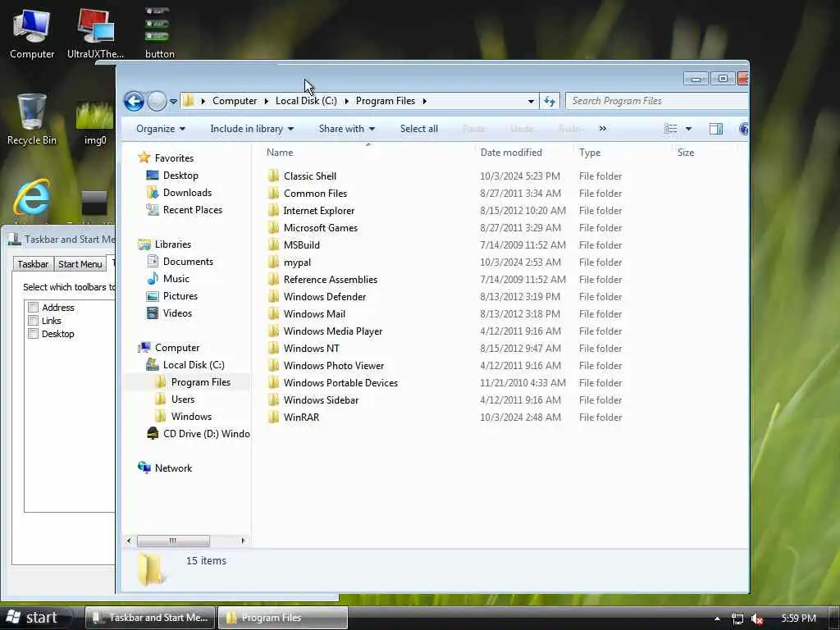
Task: Click the Select all toolbar button
Action: pos(419,129)
